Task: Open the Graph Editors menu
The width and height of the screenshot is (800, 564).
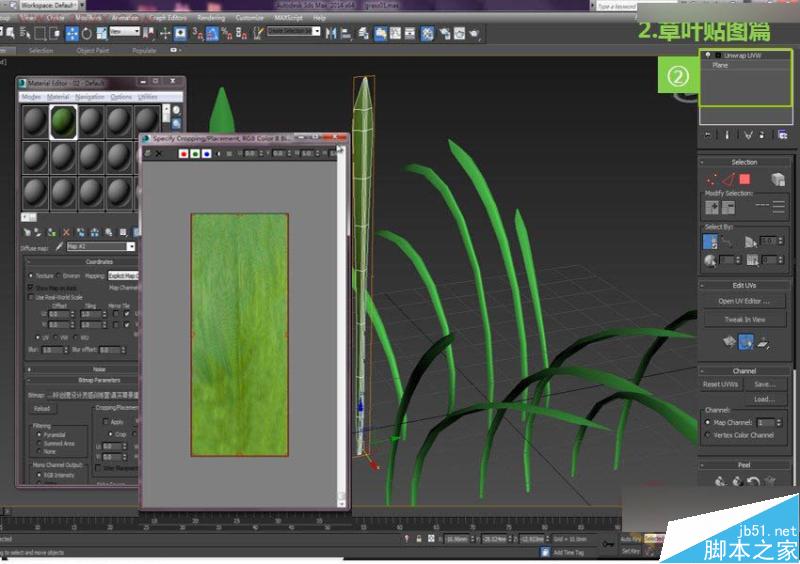Action: click(x=168, y=18)
